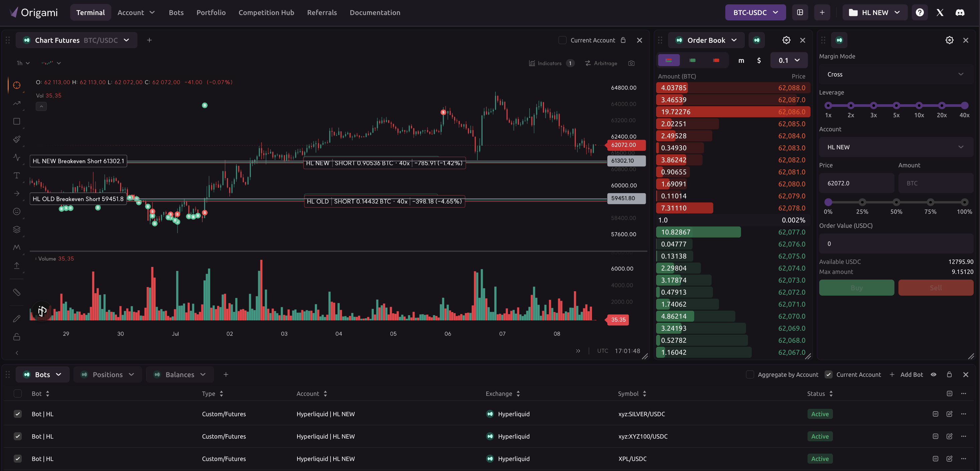Click the Order Value USDC field
The height and width of the screenshot is (471, 980).
click(x=896, y=244)
